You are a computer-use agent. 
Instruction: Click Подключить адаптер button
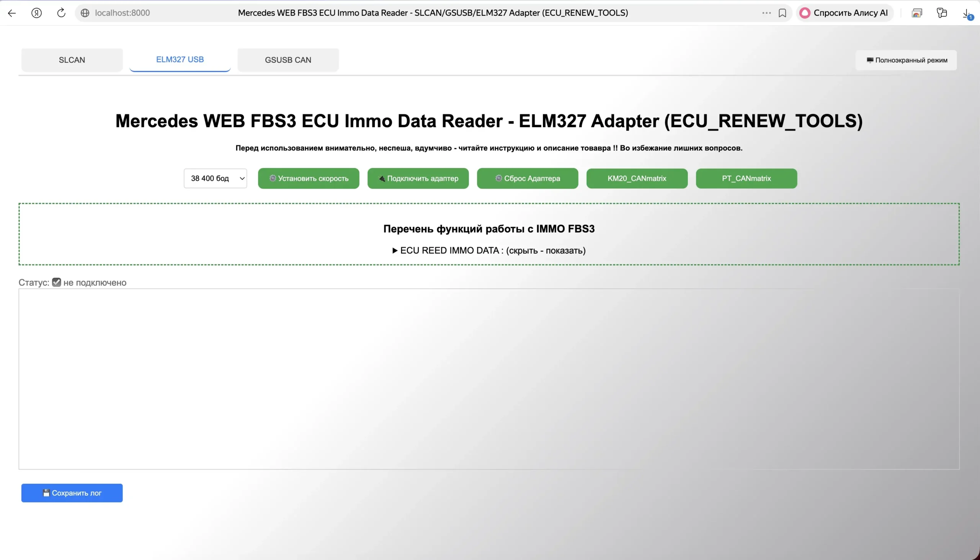coord(418,178)
